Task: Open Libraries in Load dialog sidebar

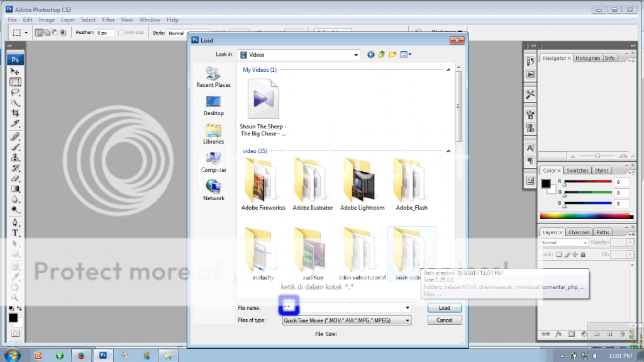Action: [213, 134]
